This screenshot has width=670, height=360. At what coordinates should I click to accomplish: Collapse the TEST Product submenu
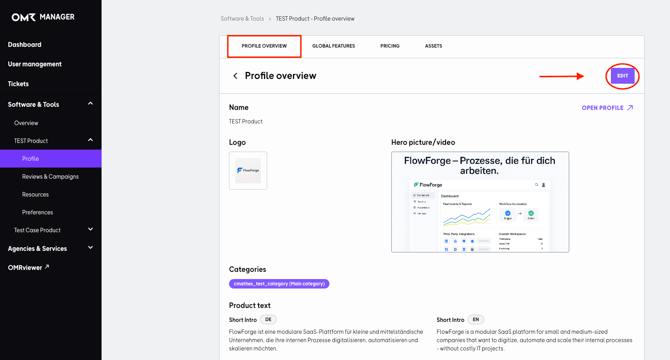(91, 140)
